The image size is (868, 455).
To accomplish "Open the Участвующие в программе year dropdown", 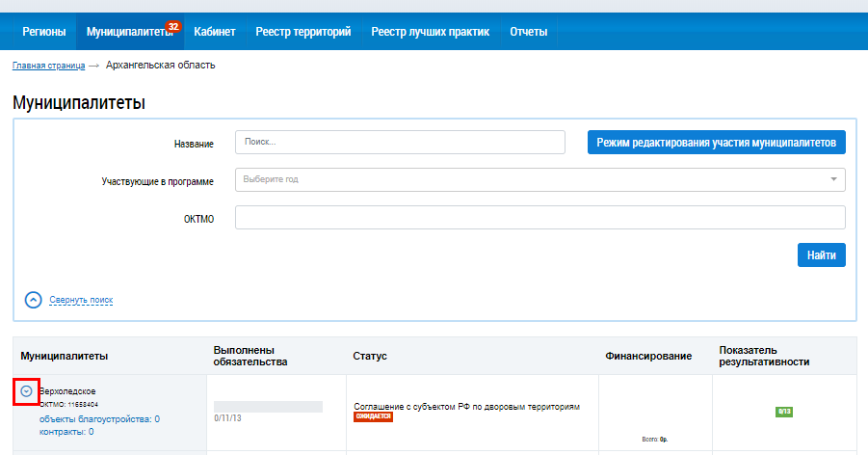I will coord(539,179).
